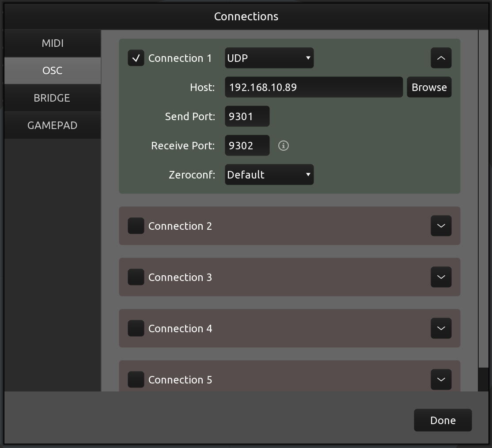The width and height of the screenshot is (492, 448).
Task: Open the UDP protocol dropdown
Action: (x=269, y=58)
